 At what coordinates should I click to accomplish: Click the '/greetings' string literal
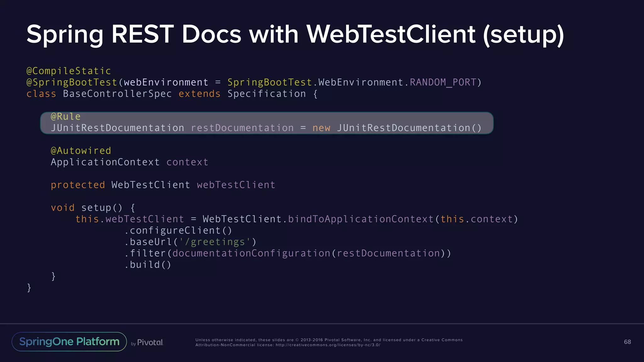click(215, 242)
